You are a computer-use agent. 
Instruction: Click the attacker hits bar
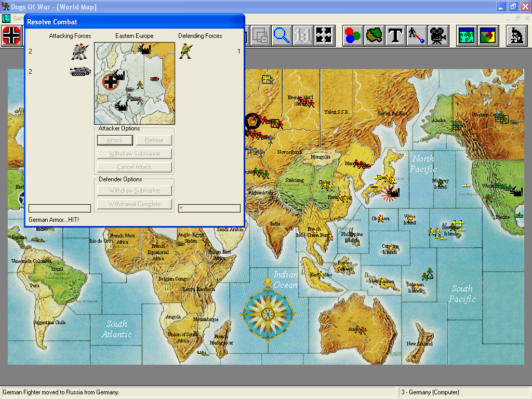(60, 208)
